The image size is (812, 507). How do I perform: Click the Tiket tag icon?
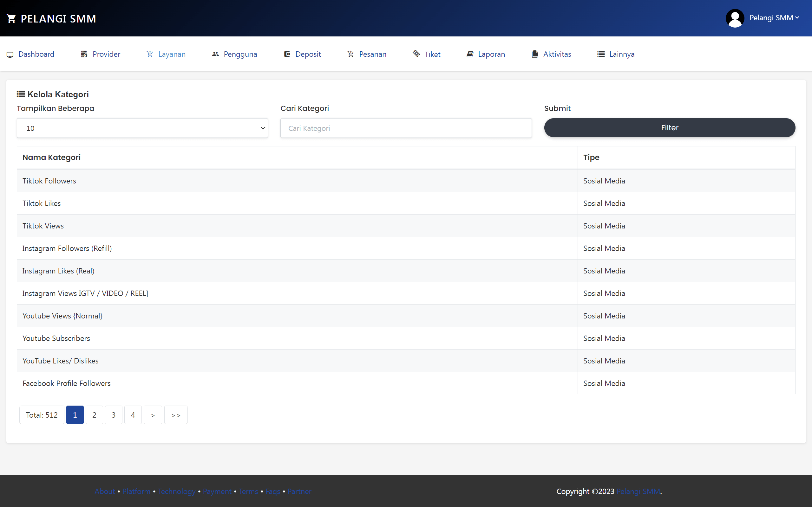[x=416, y=54]
